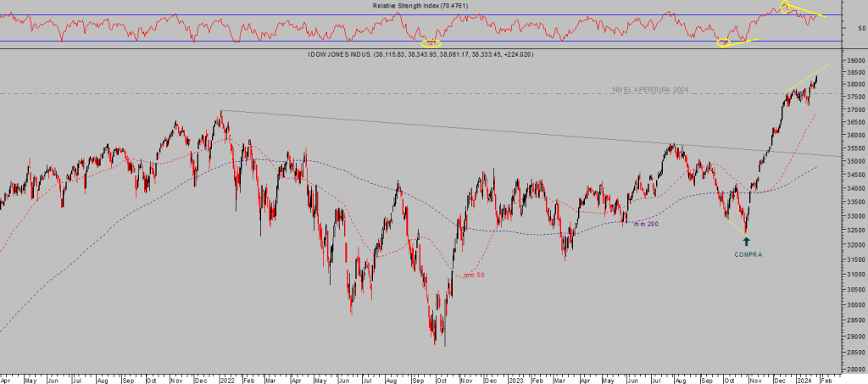Click the 38000 price axis label
This screenshot has height=384, width=868.
[x=855, y=86]
